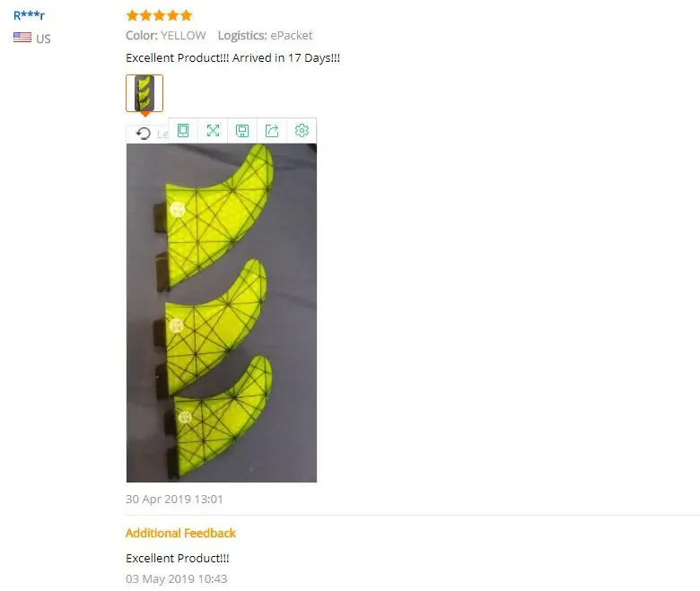
Task: Click the Color: YELLOW label
Action: point(166,36)
